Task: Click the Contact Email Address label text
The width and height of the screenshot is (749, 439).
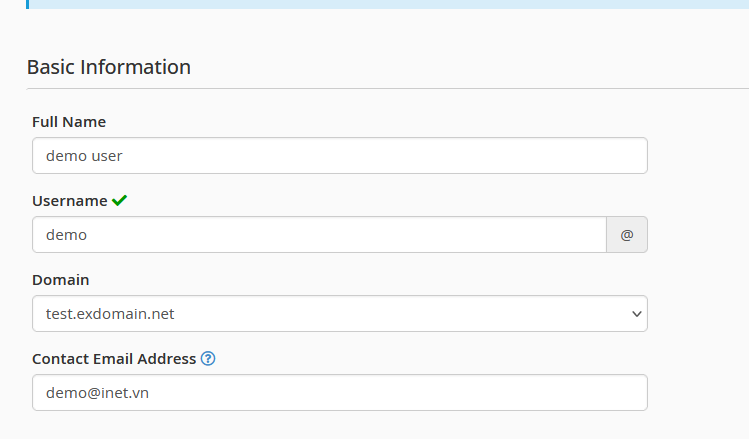Action: pyautogui.click(x=114, y=359)
